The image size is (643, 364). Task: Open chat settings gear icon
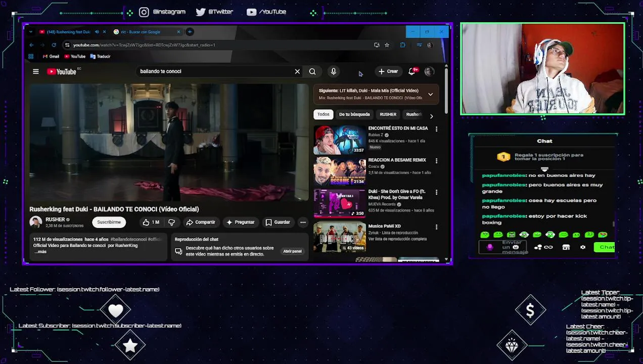pyautogui.click(x=583, y=247)
